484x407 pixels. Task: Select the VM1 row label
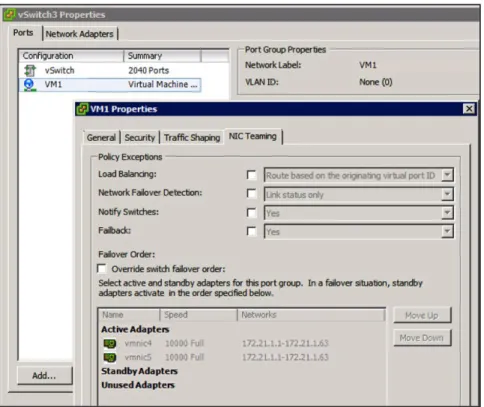coord(53,84)
